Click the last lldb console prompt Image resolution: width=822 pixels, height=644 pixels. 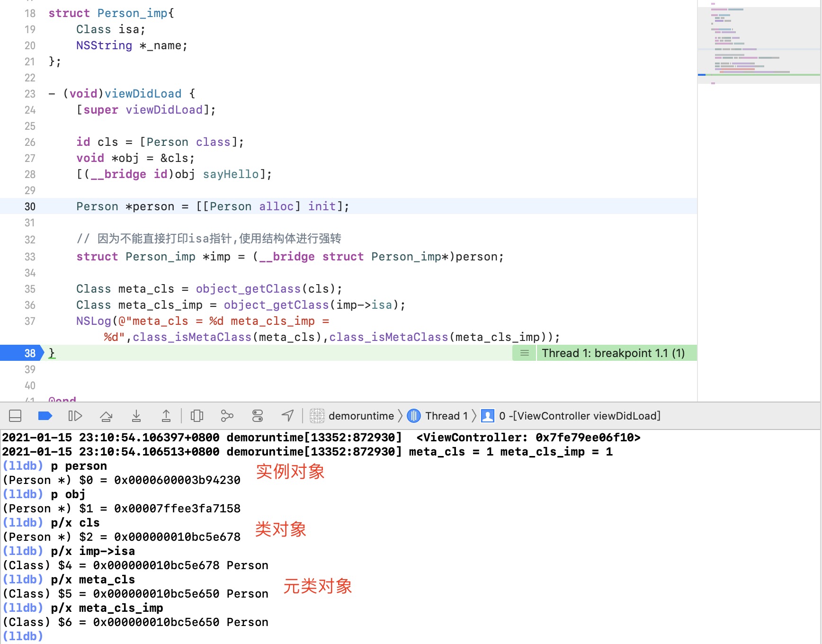pos(23,636)
